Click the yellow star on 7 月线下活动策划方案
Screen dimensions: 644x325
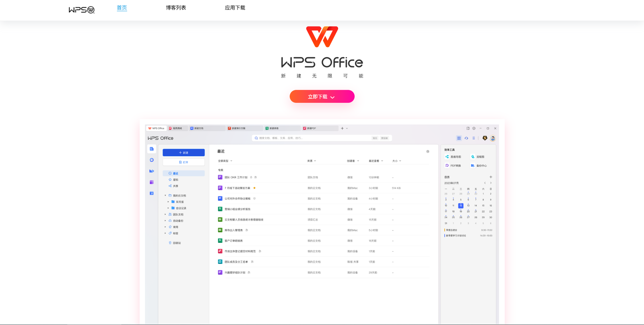pyautogui.click(x=254, y=188)
